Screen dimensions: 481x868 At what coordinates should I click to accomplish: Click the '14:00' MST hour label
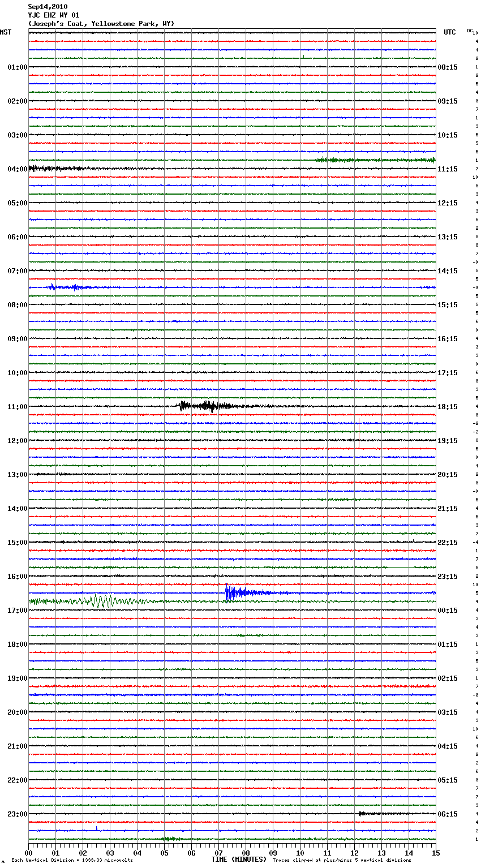pyautogui.click(x=18, y=509)
